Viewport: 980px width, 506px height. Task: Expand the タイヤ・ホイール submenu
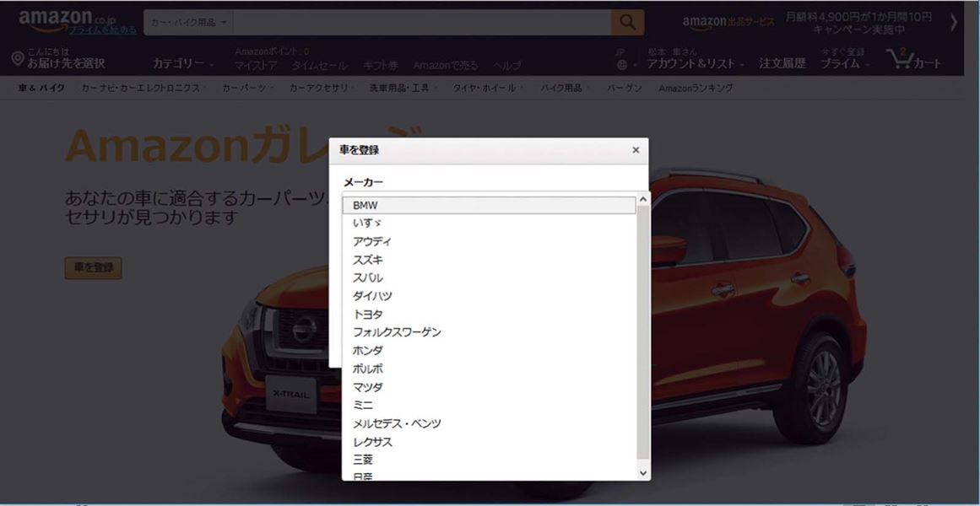coord(488,88)
